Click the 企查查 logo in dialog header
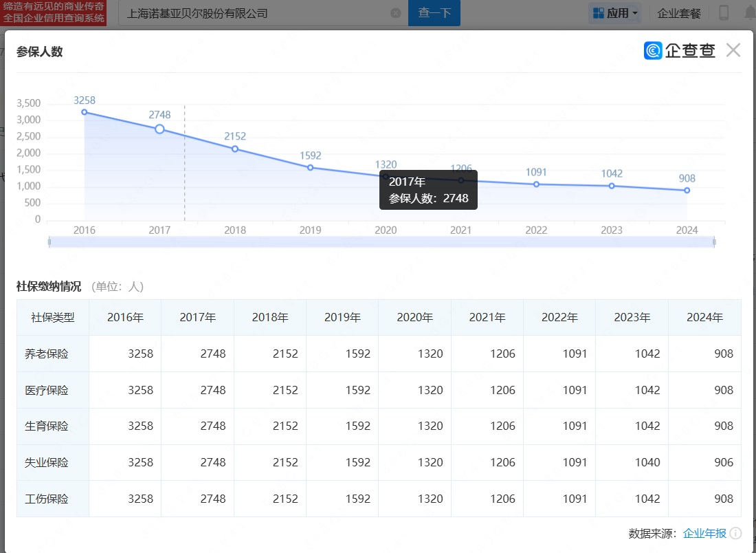This screenshot has width=756, height=553. pos(679,50)
